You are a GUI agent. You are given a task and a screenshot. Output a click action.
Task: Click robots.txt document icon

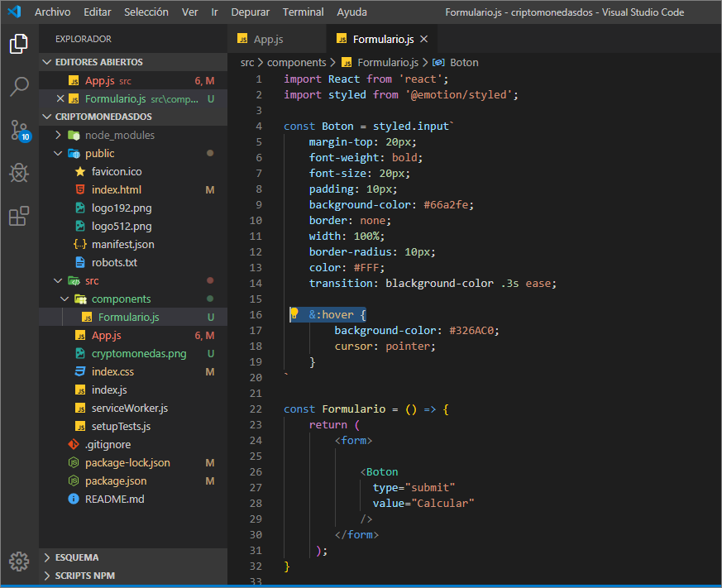click(x=80, y=262)
